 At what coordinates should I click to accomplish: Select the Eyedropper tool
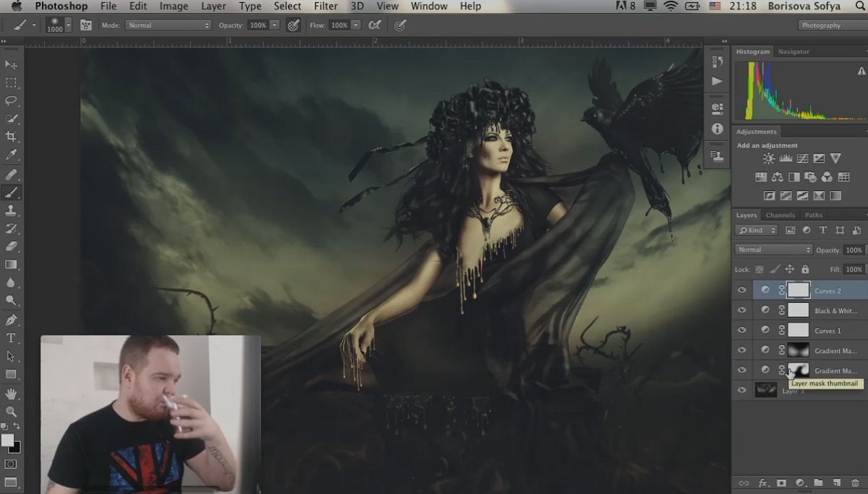click(12, 156)
